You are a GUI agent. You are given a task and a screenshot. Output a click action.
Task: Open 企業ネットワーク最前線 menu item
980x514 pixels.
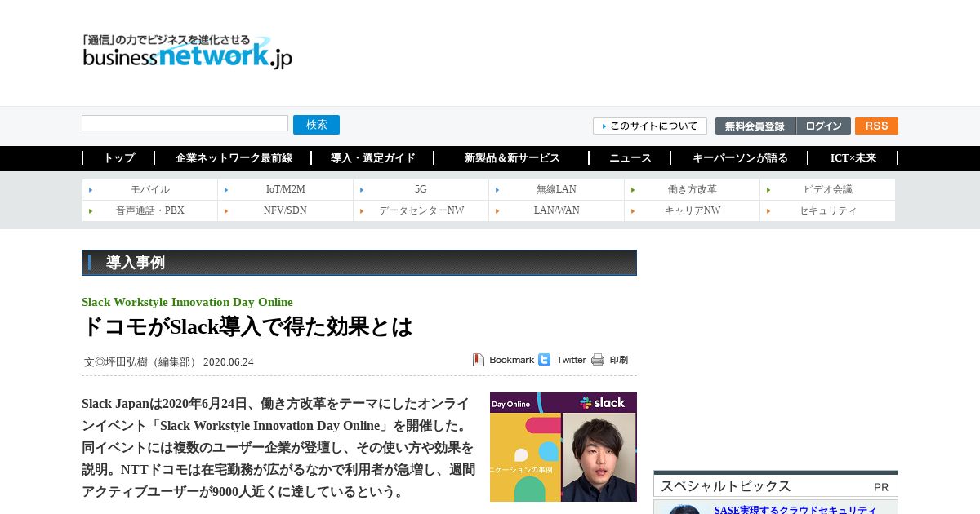click(233, 158)
